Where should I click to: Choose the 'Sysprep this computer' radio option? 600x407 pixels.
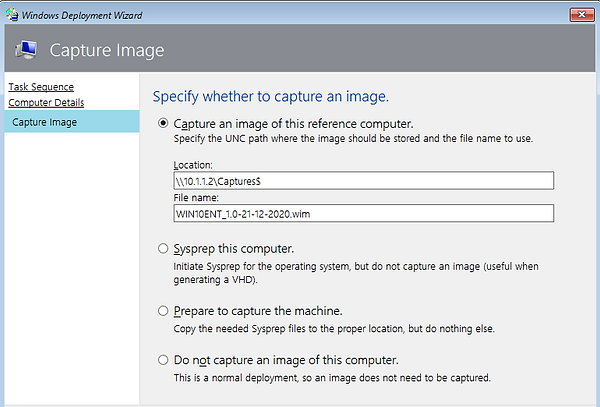[163, 249]
